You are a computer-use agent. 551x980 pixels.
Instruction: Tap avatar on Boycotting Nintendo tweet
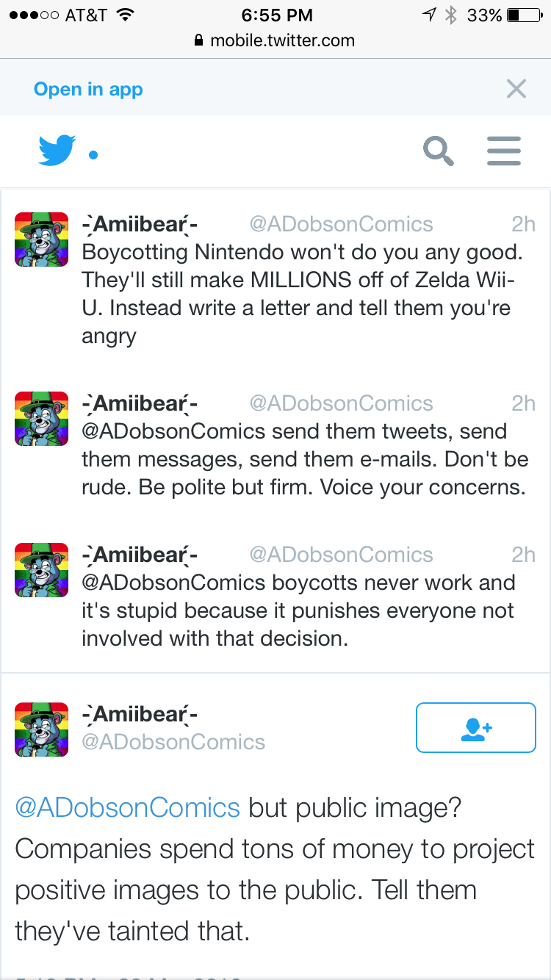pyautogui.click(x=42, y=239)
